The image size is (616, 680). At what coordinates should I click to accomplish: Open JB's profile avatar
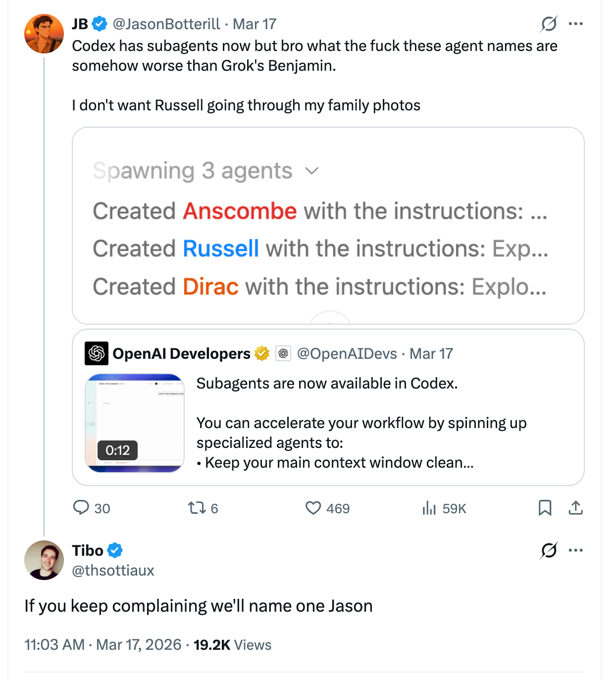point(44,34)
